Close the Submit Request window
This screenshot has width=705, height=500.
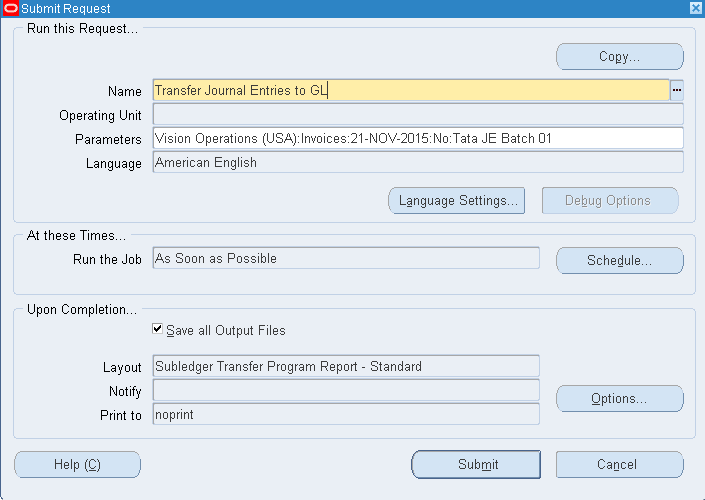(x=695, y=8)
